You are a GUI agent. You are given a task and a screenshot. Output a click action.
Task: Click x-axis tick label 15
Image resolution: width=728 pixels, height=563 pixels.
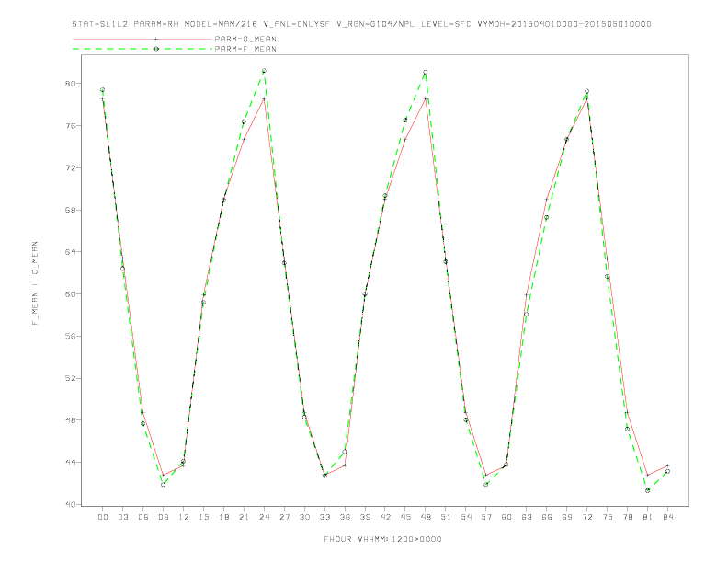203,517
